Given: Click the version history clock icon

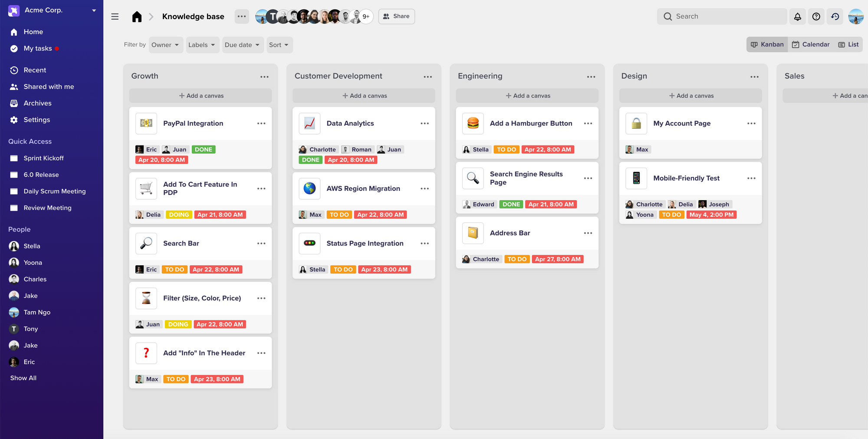Looking at the screenshot, I should pyautogui.click(x=835, y=17).
